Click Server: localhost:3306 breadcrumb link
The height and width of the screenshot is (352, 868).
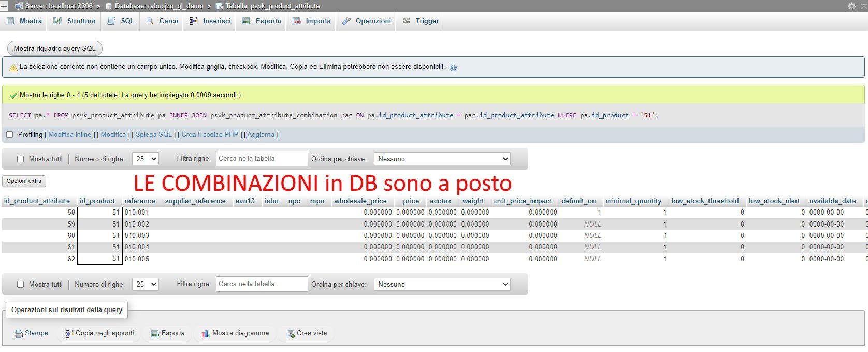tap(59, 6)
